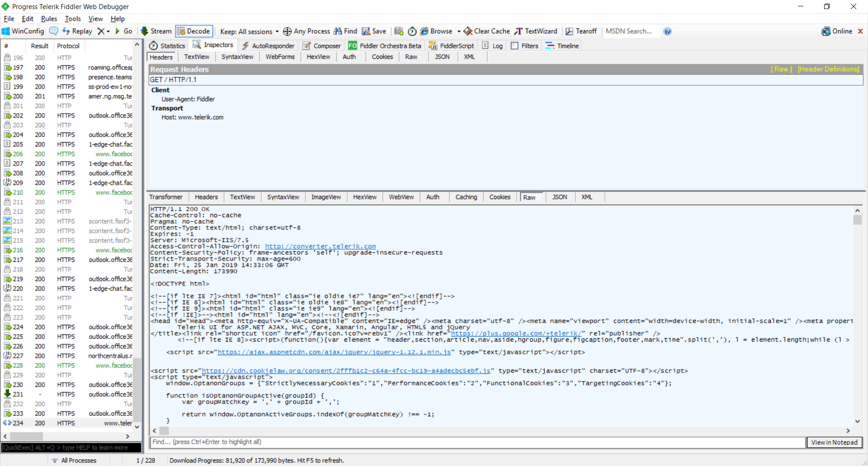Toggle the Decode button off

point(194,31)
